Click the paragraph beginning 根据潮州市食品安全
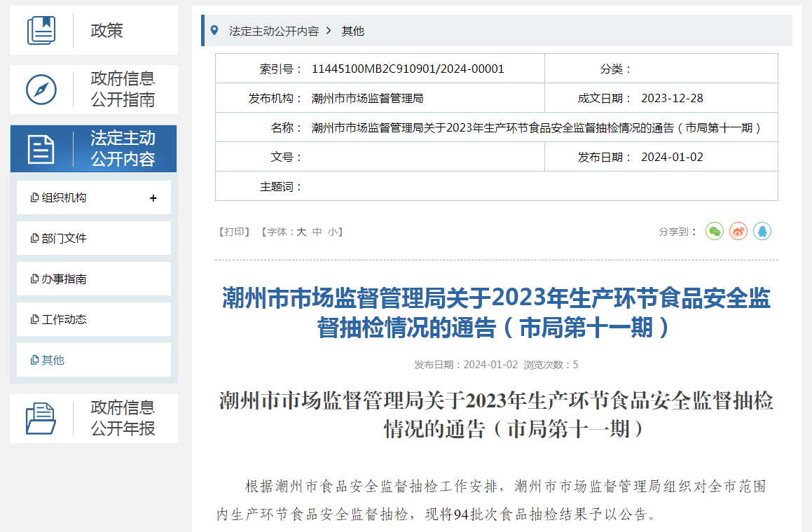This screenshot has width=812, height=532. (x=491, y=500)
